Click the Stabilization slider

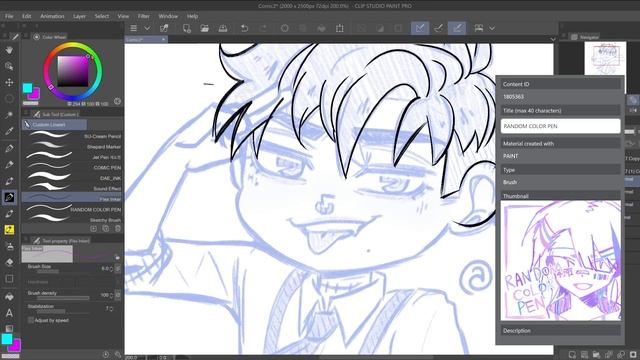pyautogui.click(x=62, y=312)
